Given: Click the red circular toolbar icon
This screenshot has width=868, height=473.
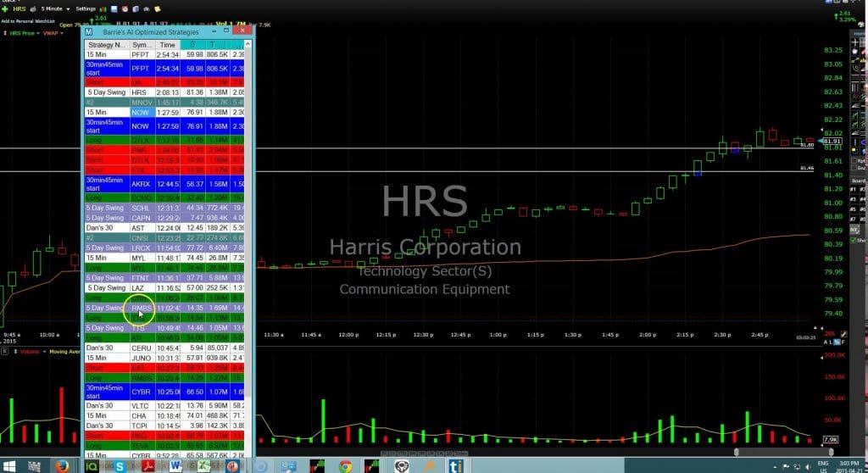Looking at the screenshot, I should tap(125, 8).
